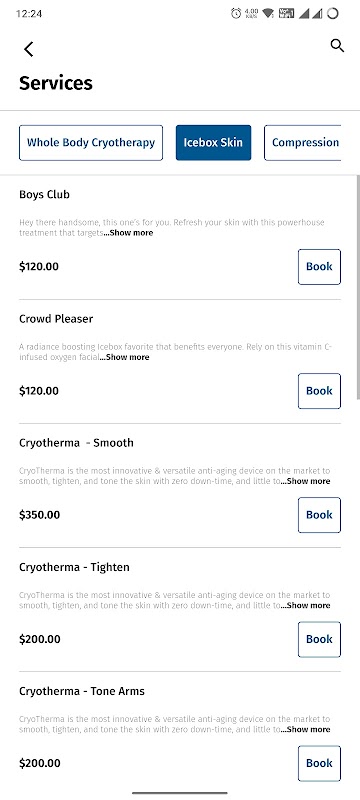360x800 pixels.
Task: Book the Crowd Pleaser service
Action: 319,391
